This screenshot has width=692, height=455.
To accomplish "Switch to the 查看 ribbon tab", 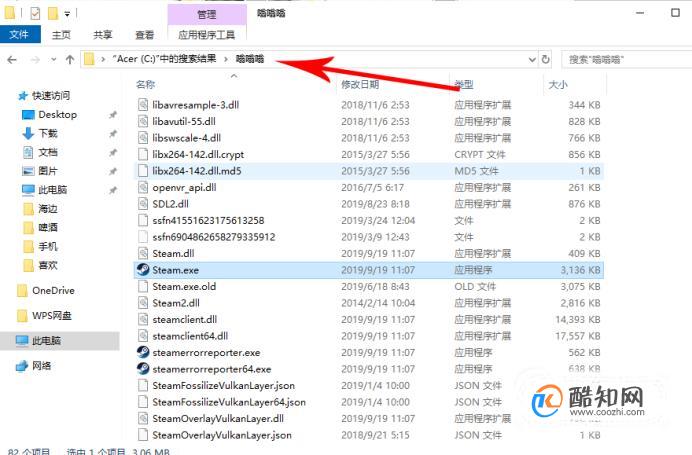I will [144, 35].
